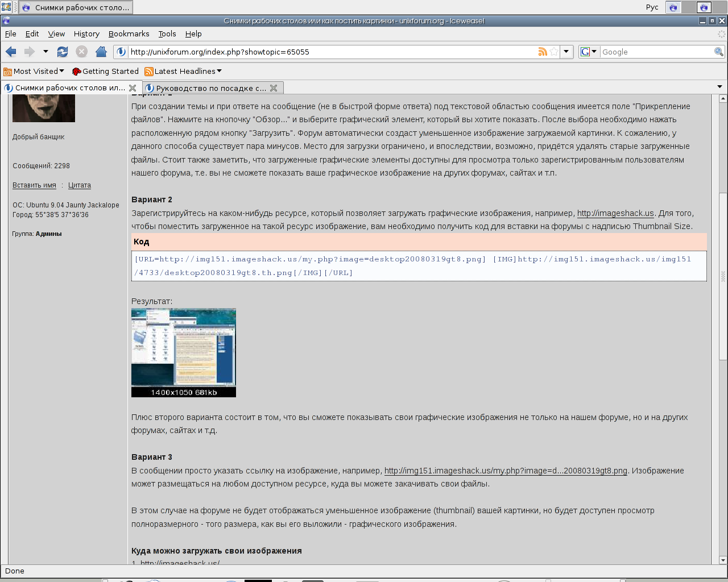
Task: Open the address bar history dropdown
Action: (x=566, y=52)
